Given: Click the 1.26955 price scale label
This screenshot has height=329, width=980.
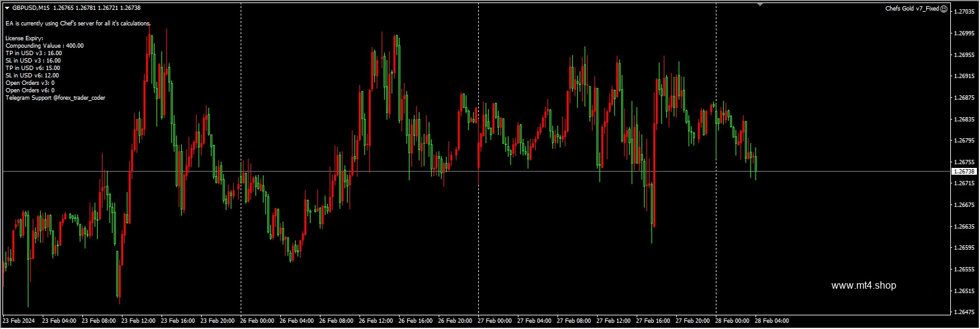Looking at the screenshot, I should point(965,55).
